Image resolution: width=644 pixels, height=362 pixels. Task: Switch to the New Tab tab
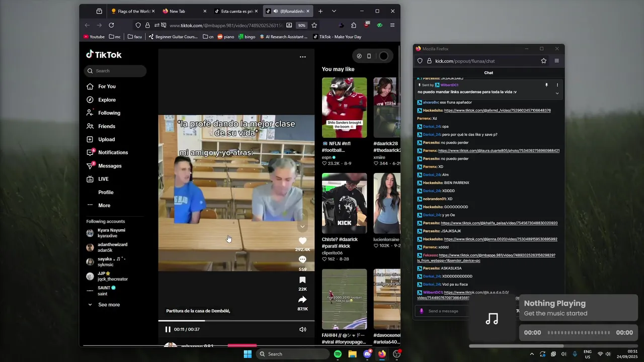pos(184,11)
